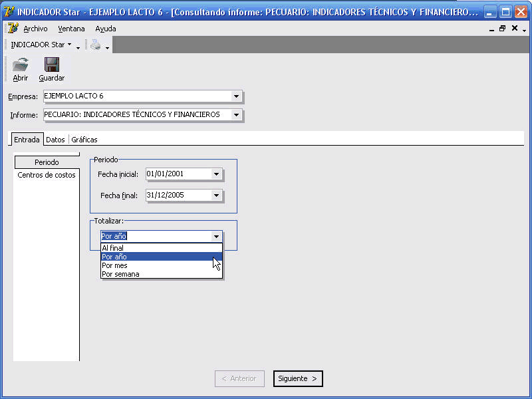Click the title bar application icon
This screenshot has height=399, width=532.
click(9, 12)
